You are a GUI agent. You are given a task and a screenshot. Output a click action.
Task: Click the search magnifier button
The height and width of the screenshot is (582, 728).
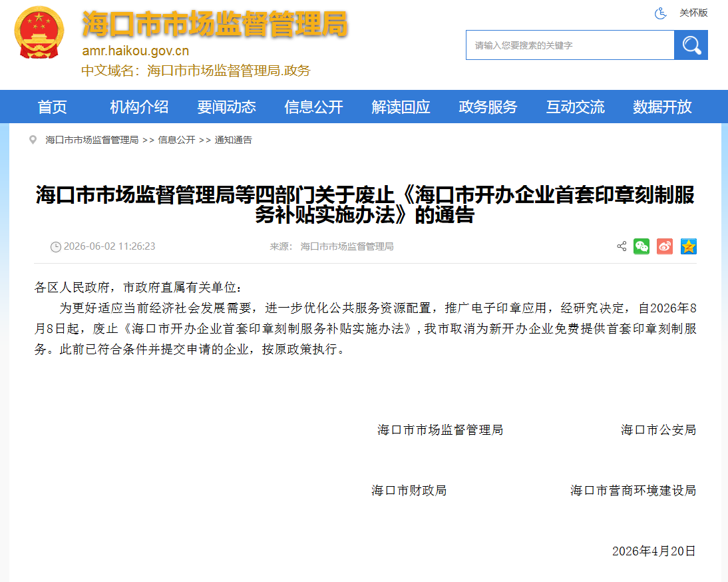click(691, 45)
